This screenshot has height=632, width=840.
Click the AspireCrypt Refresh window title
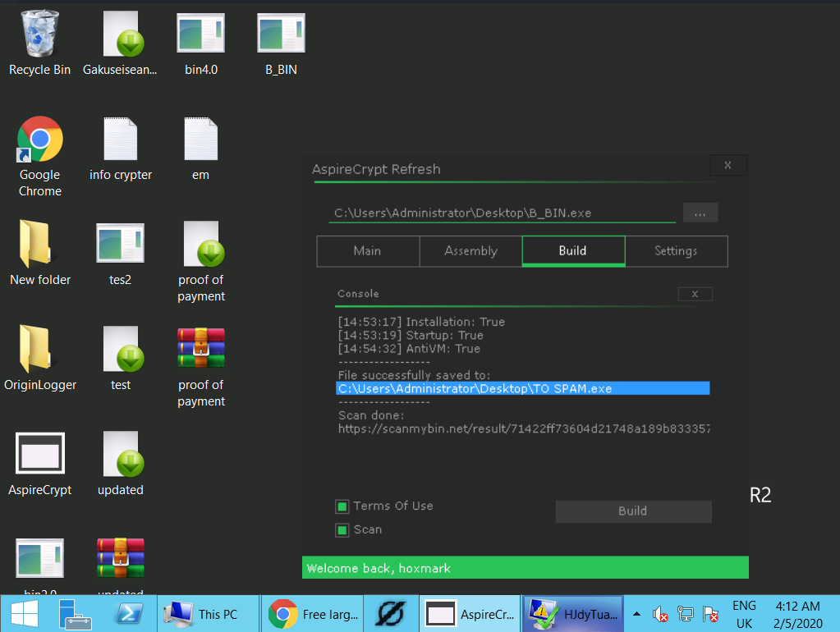click(x=376, y=169)
